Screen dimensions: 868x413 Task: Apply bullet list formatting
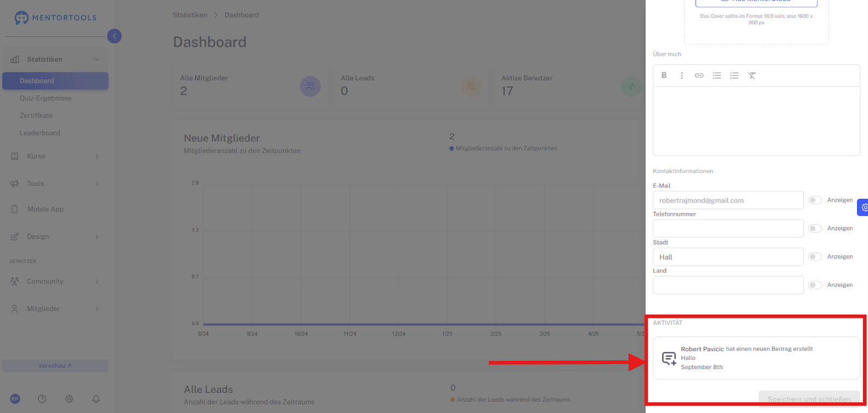click(717, 75)
